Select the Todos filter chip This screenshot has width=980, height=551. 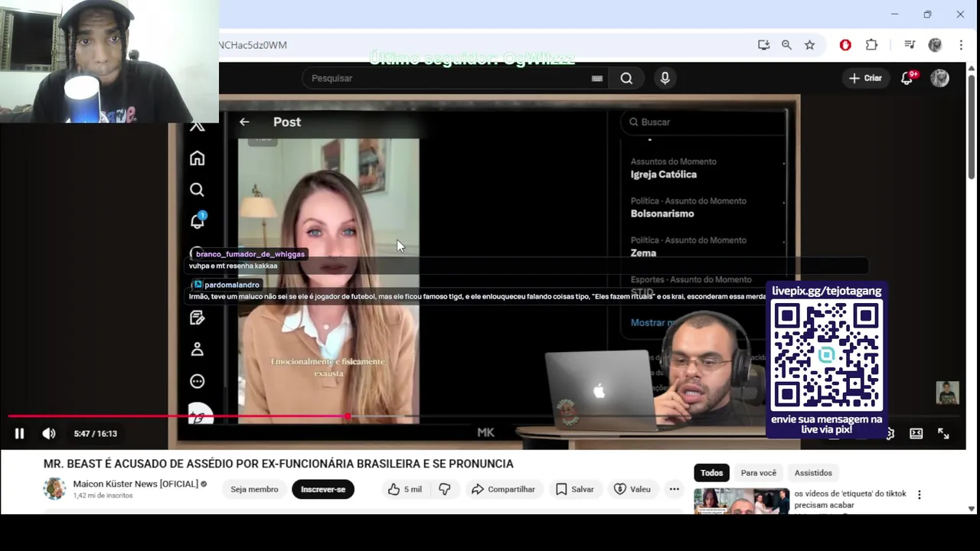click(x=711, y=473)
